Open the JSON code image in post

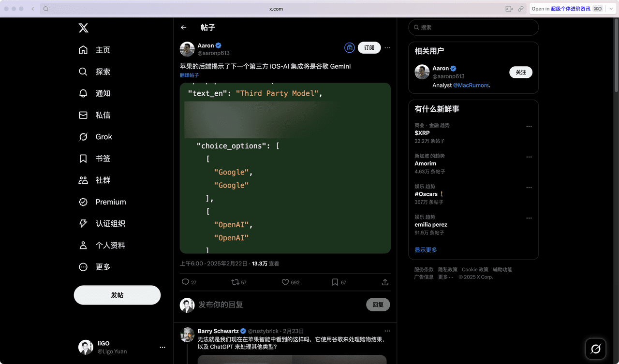(x=285, y=168)
